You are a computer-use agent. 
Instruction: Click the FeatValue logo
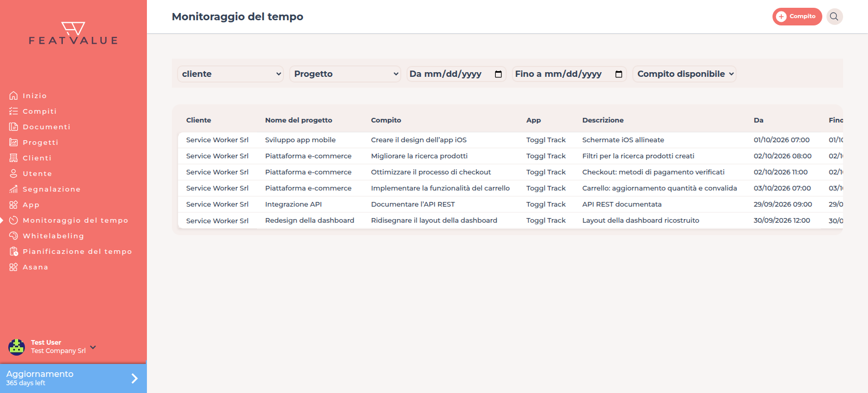[73, 33]
